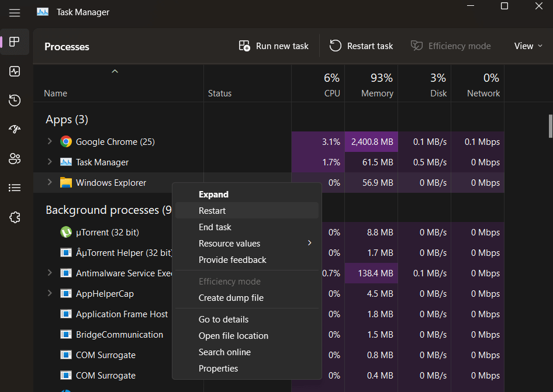Maximize the Task Manager window
Screen dimensions: 553x392
click(x=504, y=6)
